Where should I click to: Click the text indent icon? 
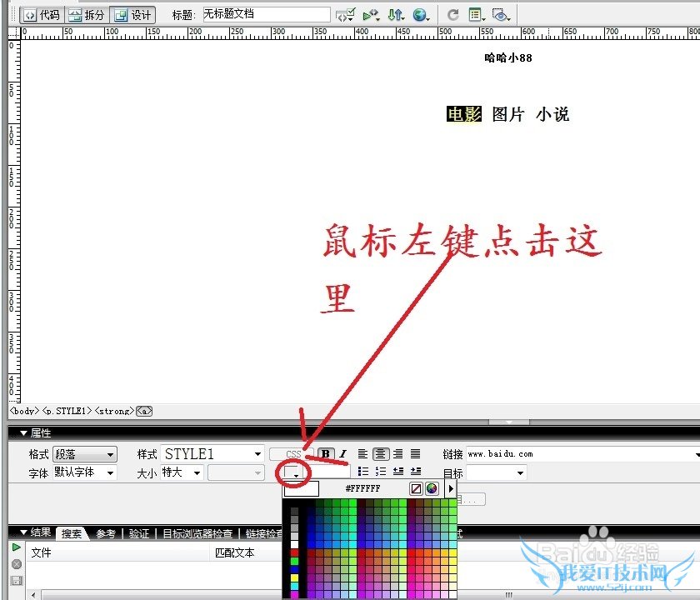pos(416,471)
